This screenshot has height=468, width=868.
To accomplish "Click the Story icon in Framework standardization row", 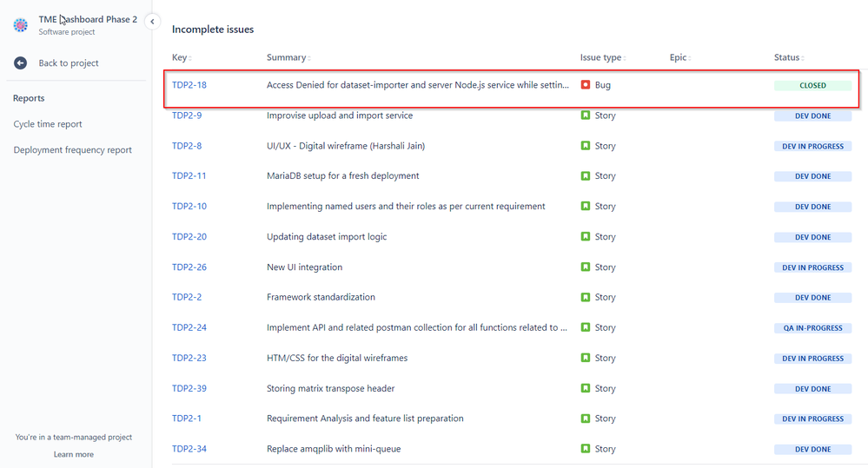I will 585,297.
